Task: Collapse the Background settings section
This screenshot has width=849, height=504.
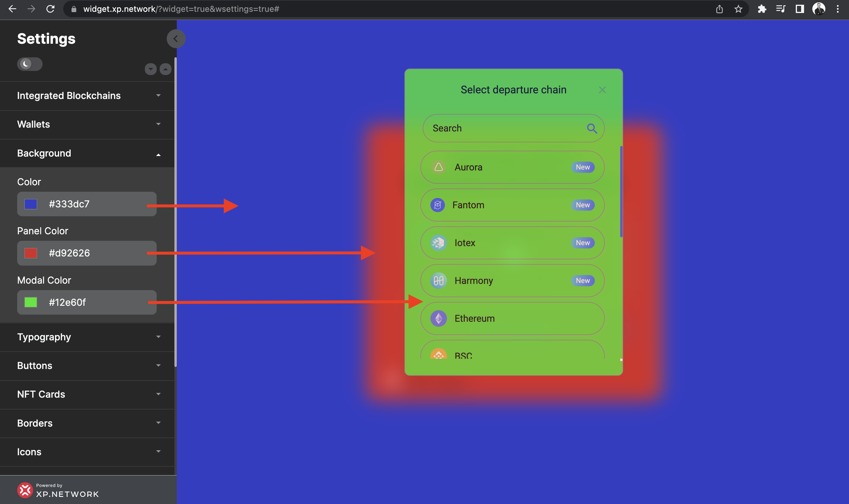Action: click(87, 153)
